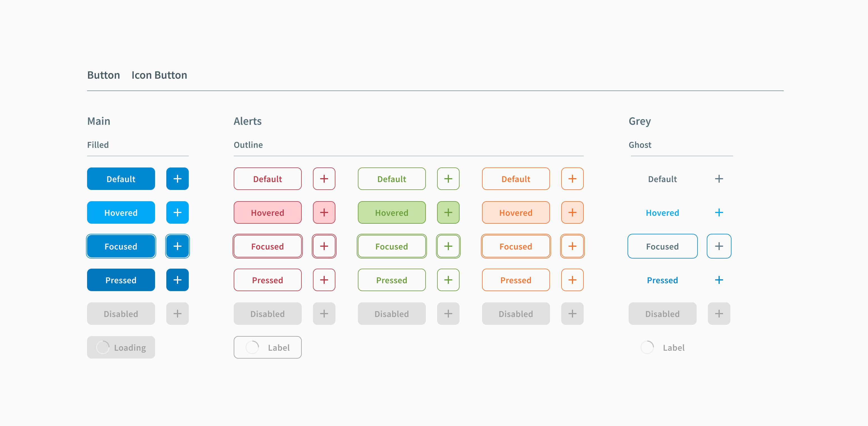Click the orange outline Pressed button

click(515, 280)
